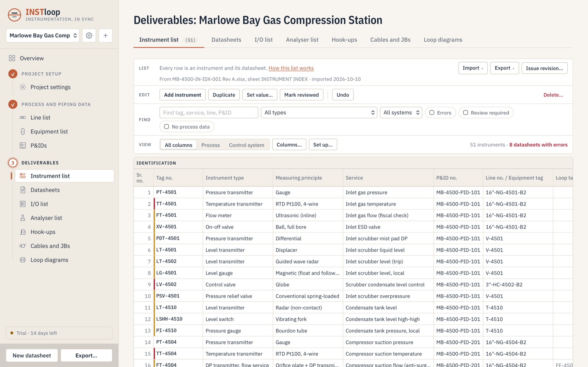Toggle the No process data filter
588x367 pixels.
coord(187,127)
